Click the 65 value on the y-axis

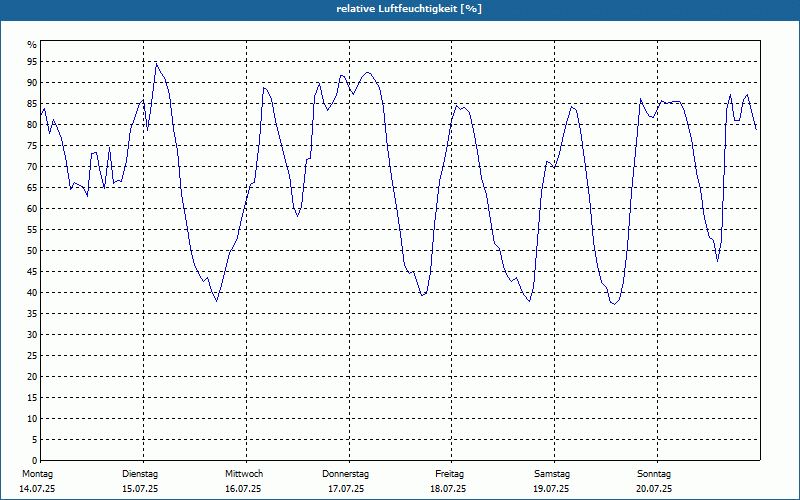(x=32, y=188)
